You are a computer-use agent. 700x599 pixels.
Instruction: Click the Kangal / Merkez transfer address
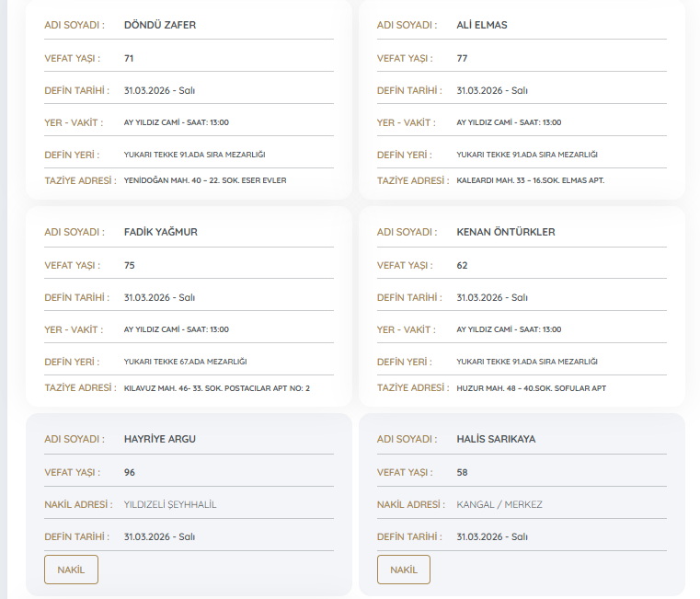click(x=499, y=504)
